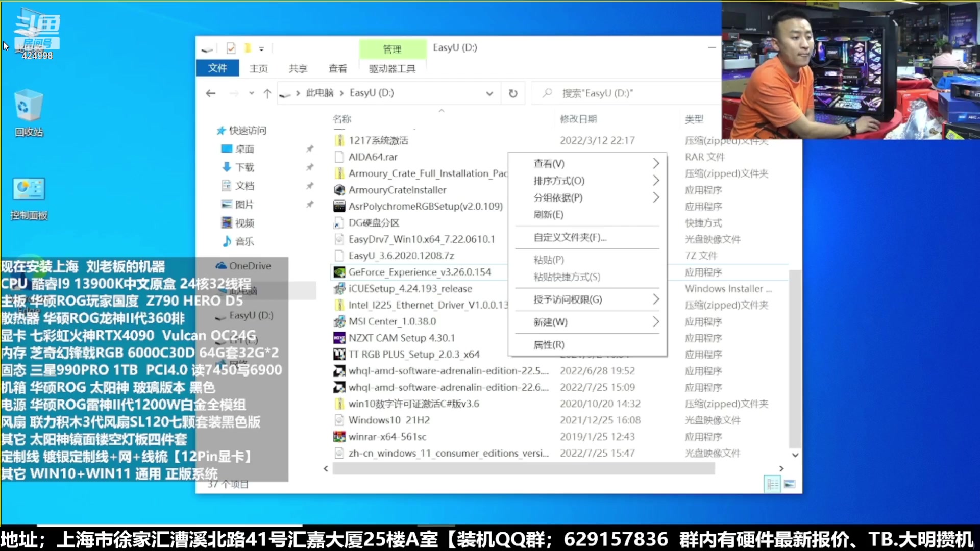The image size is (980, 551).
Task: Switch to details view layout icon
Action: 772,484
